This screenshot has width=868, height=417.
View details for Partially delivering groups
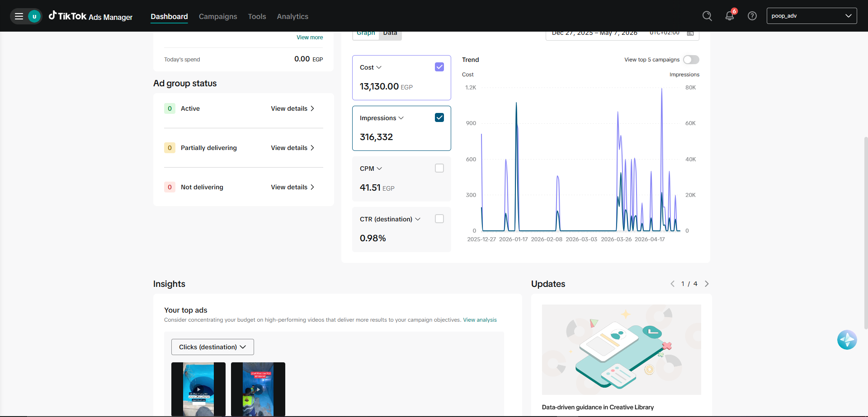point(292,148)
